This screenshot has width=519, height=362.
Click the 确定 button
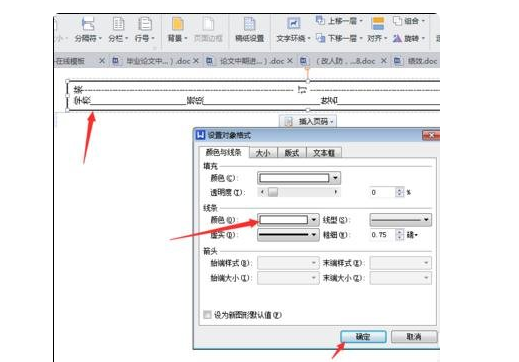363,337
